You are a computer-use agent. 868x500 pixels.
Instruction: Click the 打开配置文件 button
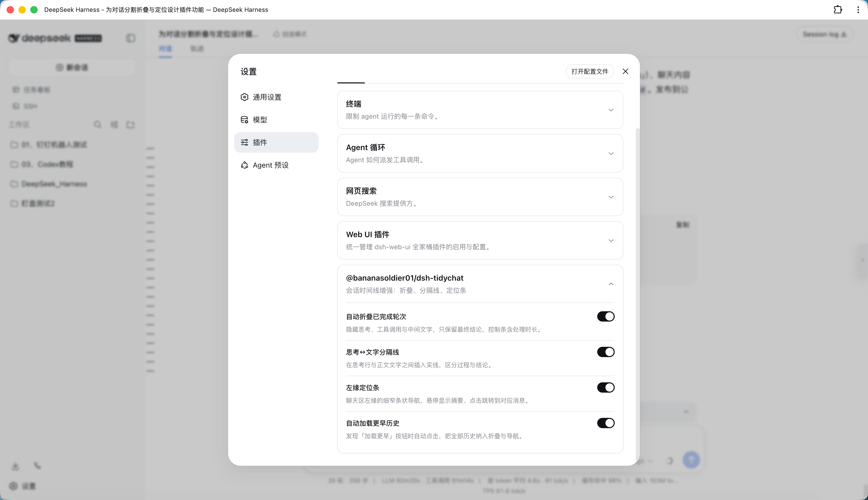[x=590, y=71]
